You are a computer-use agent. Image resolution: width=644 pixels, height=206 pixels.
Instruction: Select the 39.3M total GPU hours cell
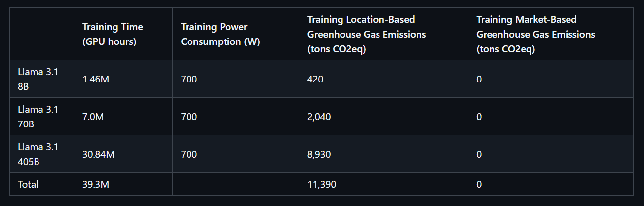96,184
